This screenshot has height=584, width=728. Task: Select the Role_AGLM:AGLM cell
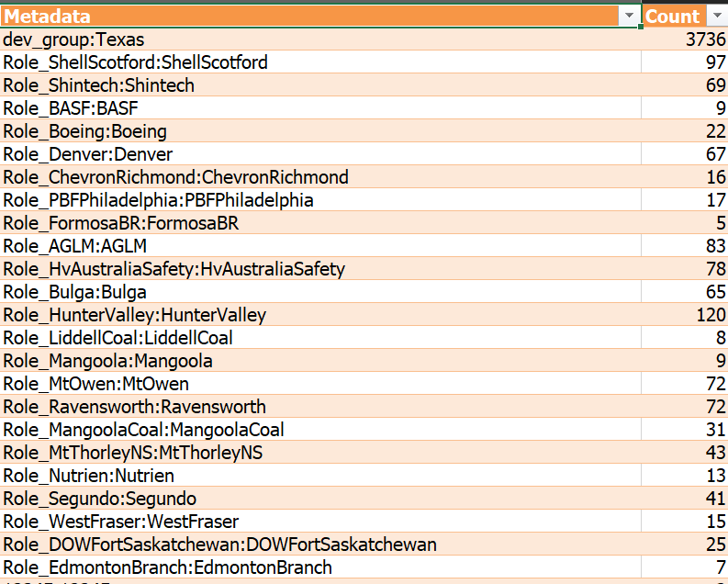[320, 246]
